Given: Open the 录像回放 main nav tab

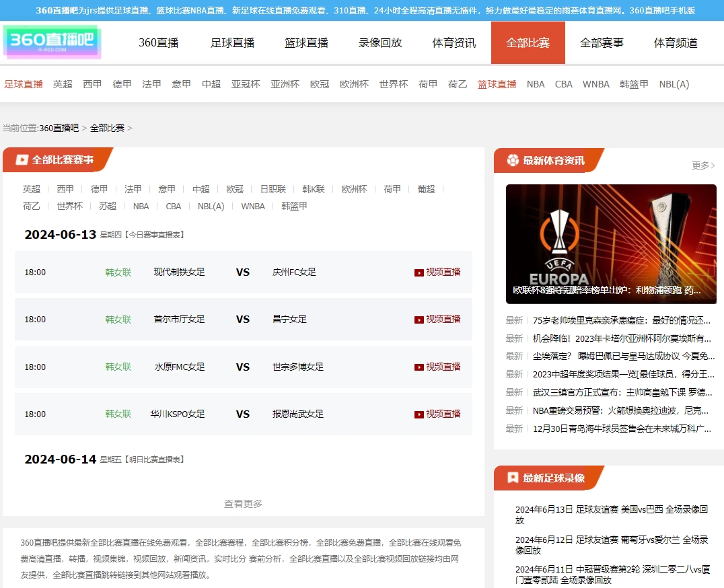Looking at the screenshot, I should (x=380, y=43).
